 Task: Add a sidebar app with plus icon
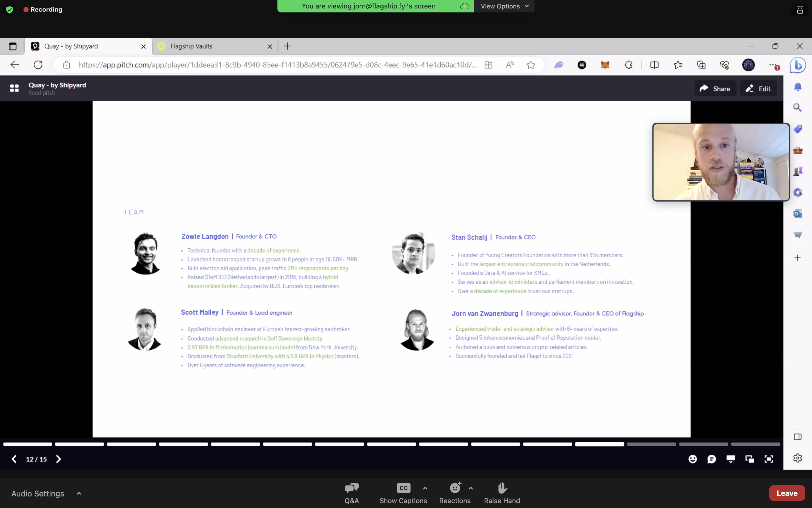(x=798, y=258)
